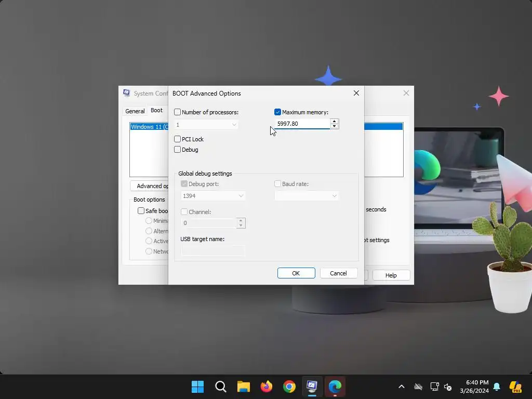This screenshot has height=399, width=532.
Task: Click the System Configuration title icon
Action: point(127,93)
